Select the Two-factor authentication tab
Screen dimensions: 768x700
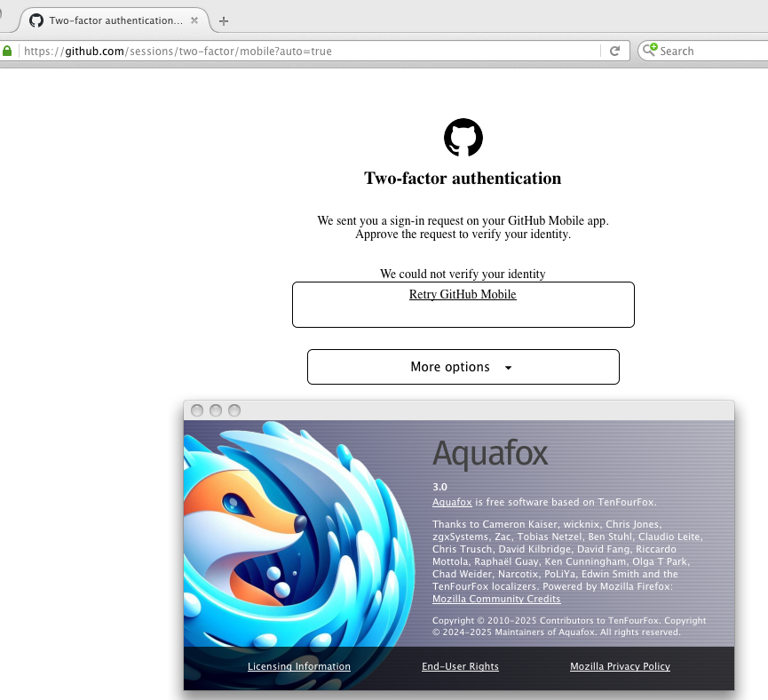tap(115, 20)
